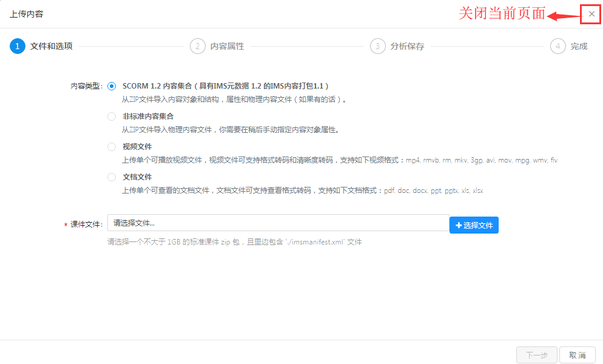Go to the 文件和选项 step label
This screenshot has height=364, width=603.
[51, 46]
